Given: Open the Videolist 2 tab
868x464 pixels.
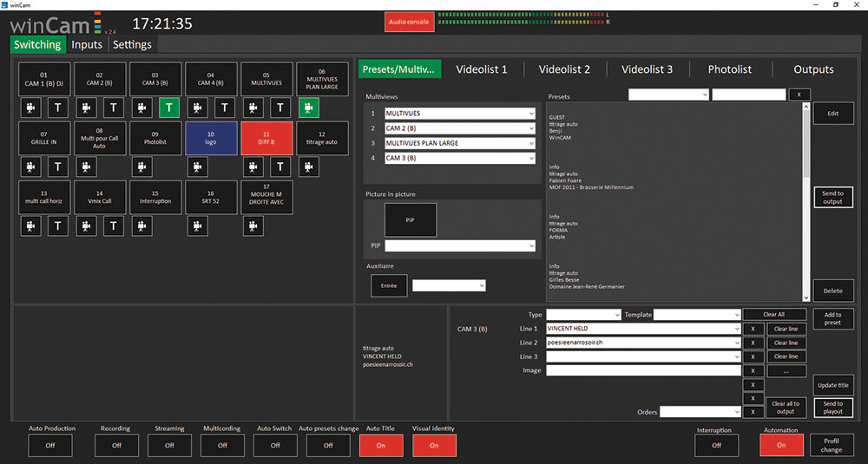Looking at the screenshot, I should [x=564, y=69].
